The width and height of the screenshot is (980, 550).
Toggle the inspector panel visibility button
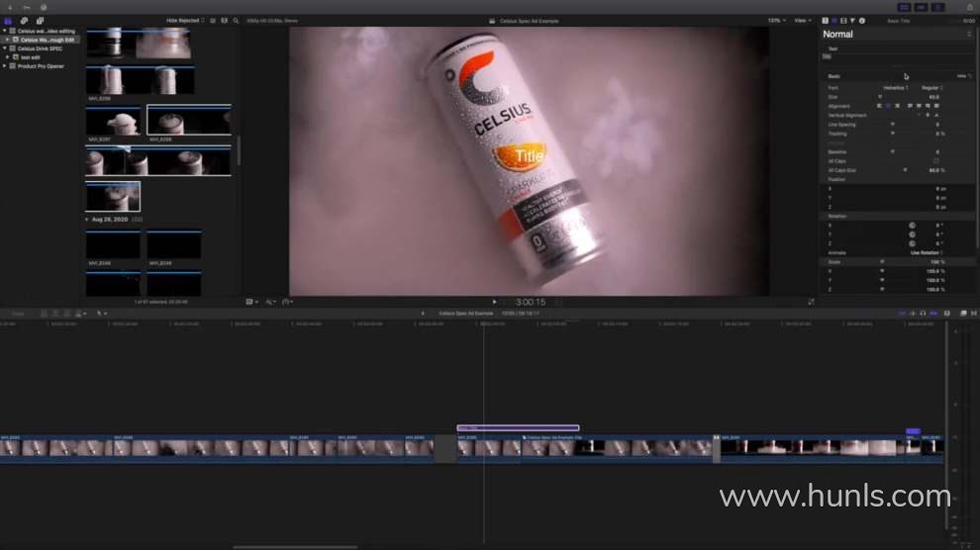(x=937, y=7)
